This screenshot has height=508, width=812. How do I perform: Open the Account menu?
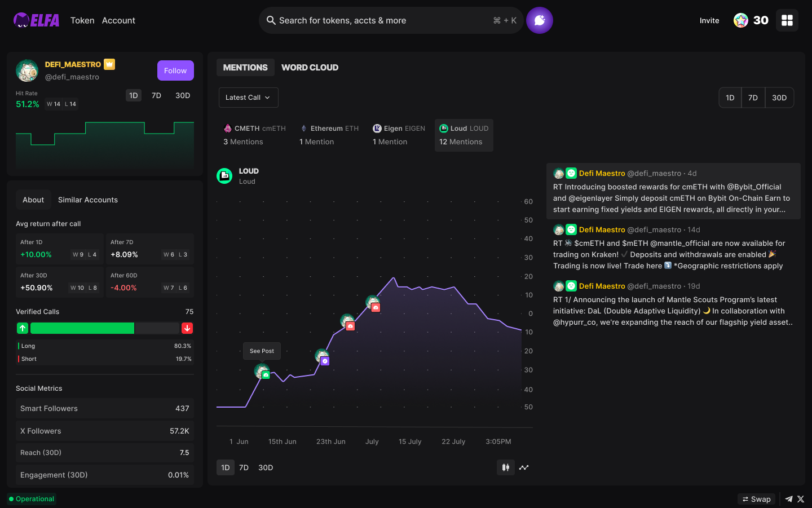point(118,20)
